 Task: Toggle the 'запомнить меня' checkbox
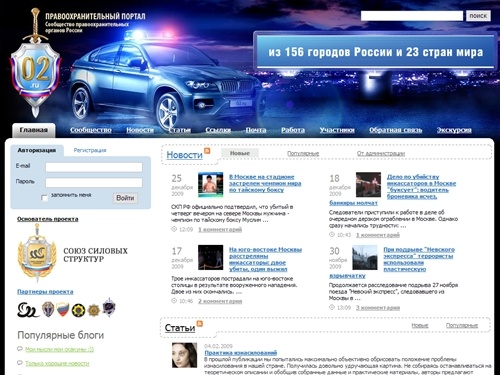(x=44, y=198)
